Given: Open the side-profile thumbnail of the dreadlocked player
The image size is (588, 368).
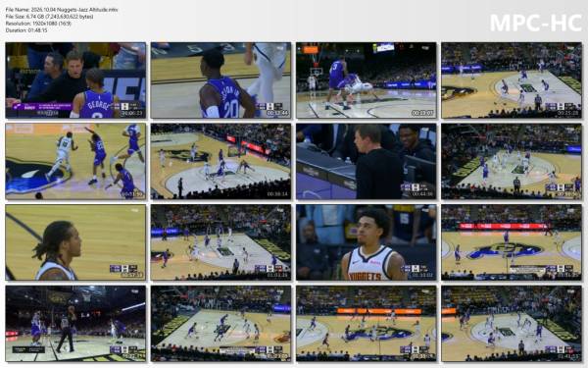Looking at the screenshot, I should [x=75, y=242].
